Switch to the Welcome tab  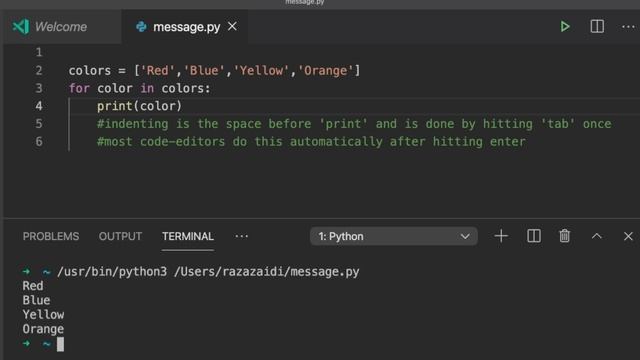coord(61,27)
